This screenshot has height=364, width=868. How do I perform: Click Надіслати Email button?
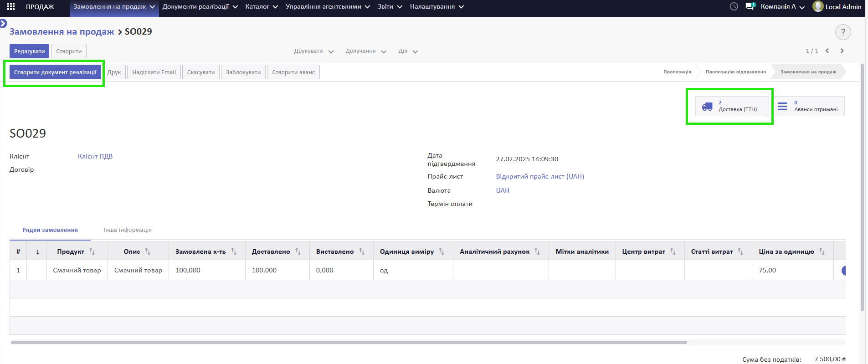pos(154,72)
